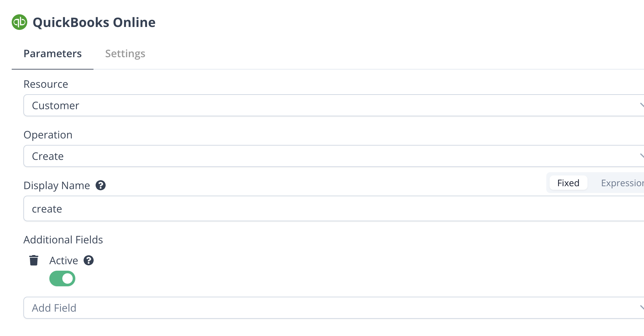Click the Active field label
This screenshot has width=644, height=336.
click(x=64, y=261)
